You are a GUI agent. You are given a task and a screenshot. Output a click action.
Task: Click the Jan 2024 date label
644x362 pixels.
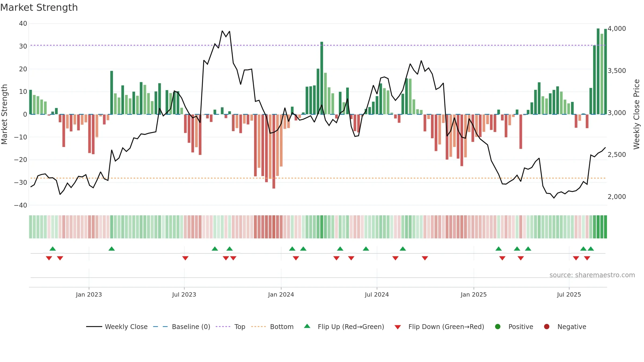[281, 295]
